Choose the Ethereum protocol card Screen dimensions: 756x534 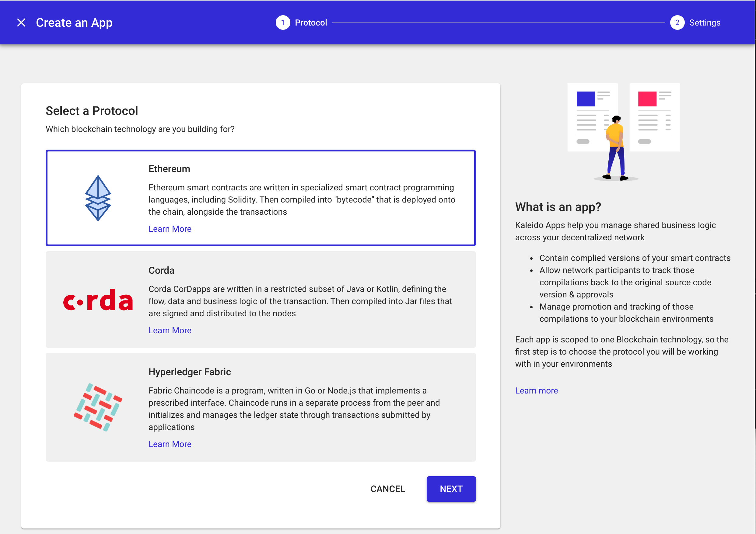click(x=261, y=198)
